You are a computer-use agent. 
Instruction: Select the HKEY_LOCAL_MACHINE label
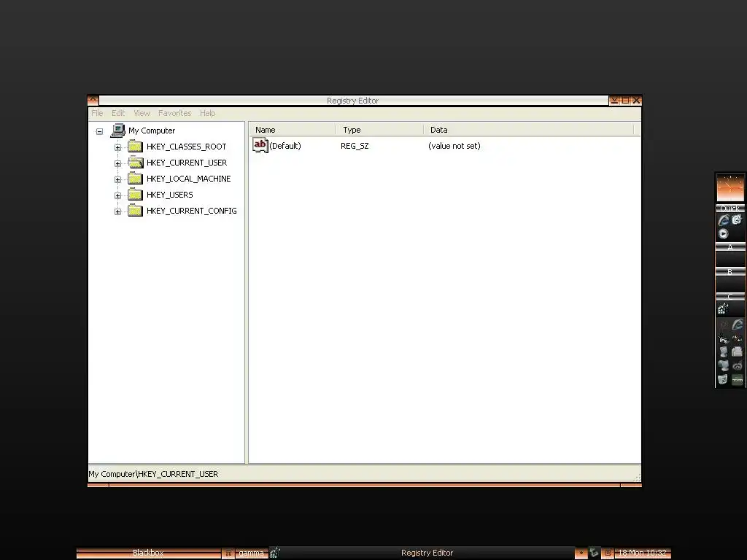(189, 179)
